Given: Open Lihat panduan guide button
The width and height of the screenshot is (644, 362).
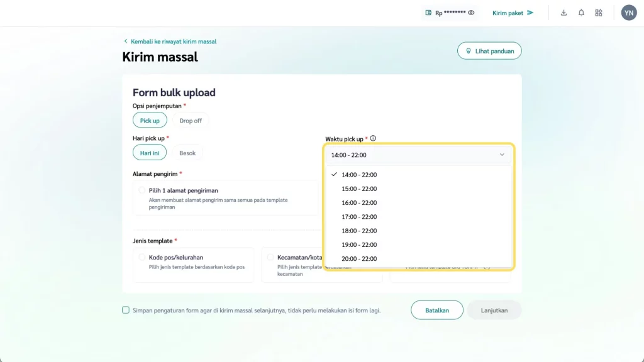Looking at the screenshot, I should (x=489, y=51).
